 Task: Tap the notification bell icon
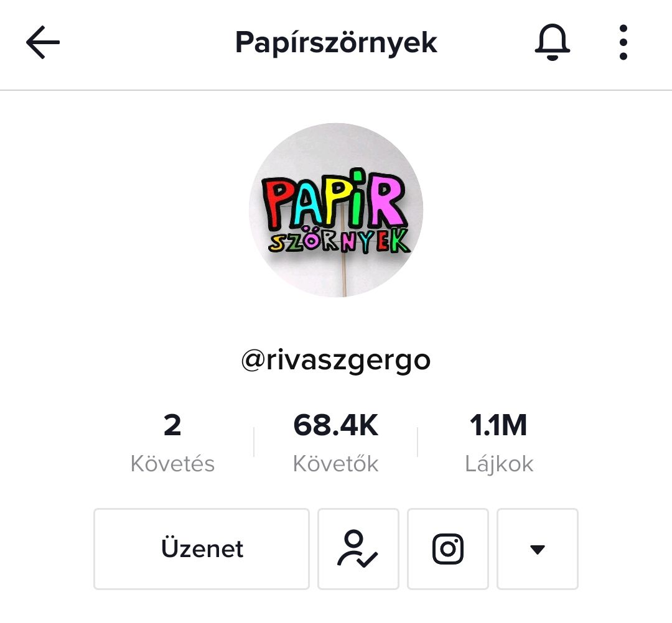coord(553,42)
